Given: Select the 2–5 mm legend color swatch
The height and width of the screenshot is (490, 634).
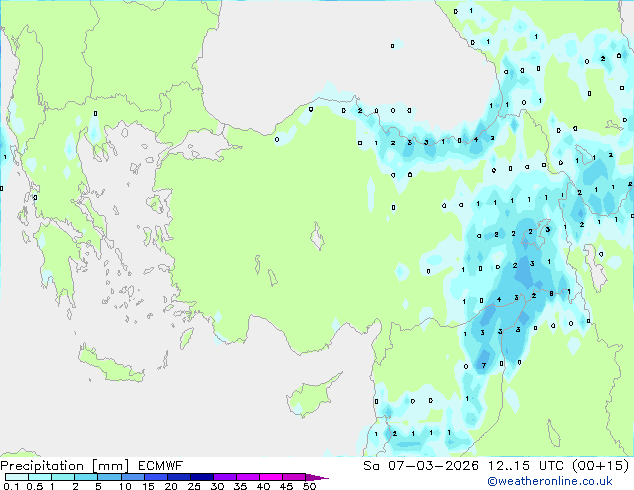Looking at the screenshot, I should coord(86,477).
